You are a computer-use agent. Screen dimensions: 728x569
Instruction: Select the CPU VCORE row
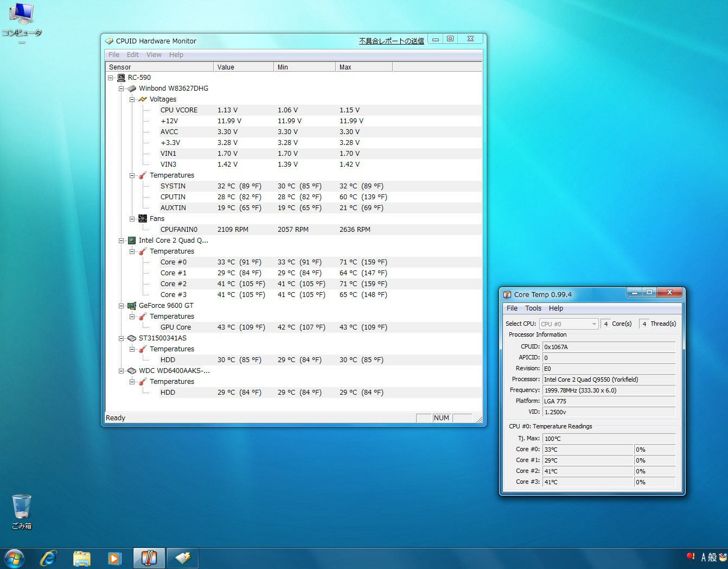coord(179,110)
